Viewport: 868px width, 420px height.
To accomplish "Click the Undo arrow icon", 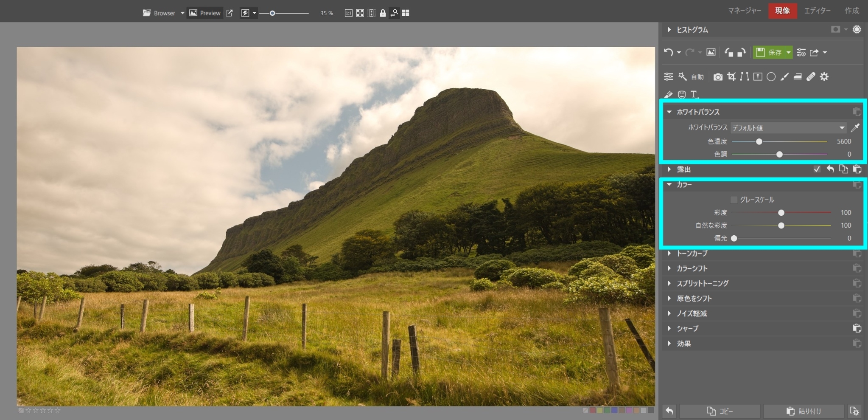I will click(668, 52).
